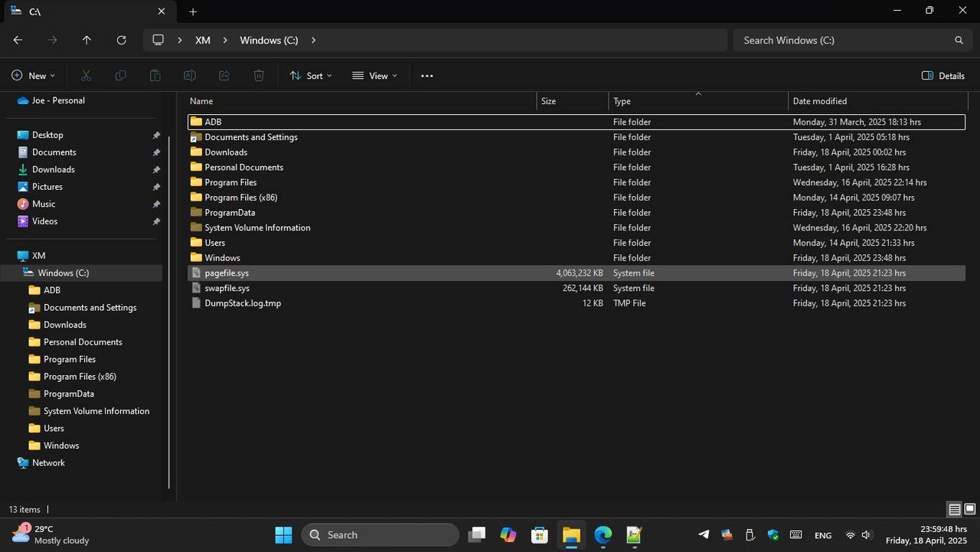Image resolution: width=980 pixels, height=552 pixels.
Task: Select Personal Documents folder in file list
Action: (x=577, y=167)
